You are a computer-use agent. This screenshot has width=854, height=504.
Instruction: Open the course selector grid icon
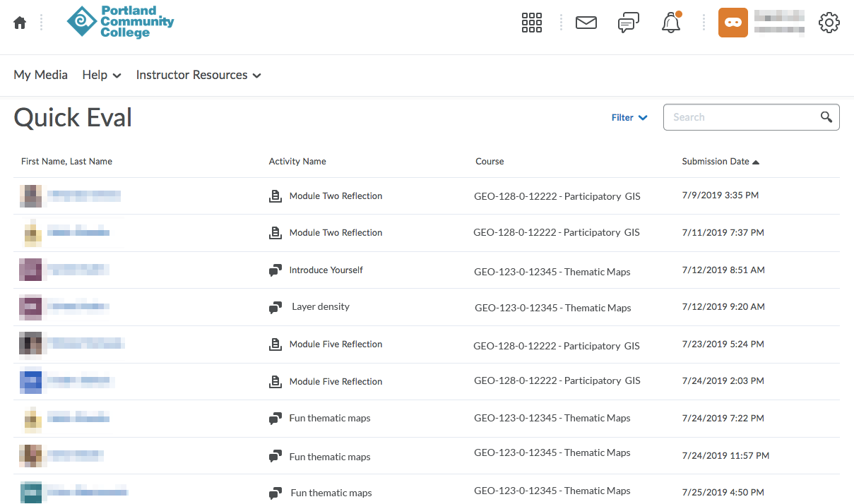pos(531,23)
